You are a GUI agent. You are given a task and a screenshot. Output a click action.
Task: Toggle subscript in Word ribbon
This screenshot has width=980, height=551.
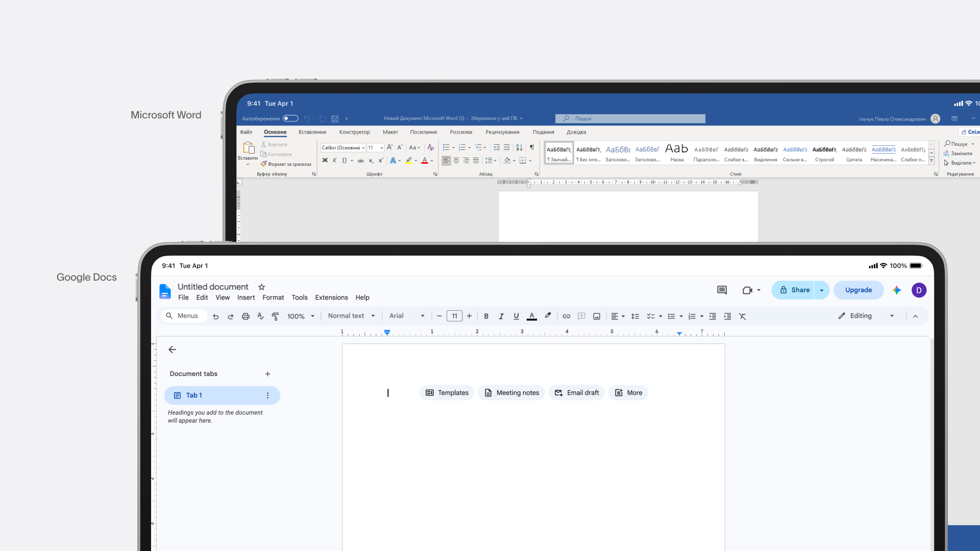pyautogui.click(x=371, y=161)
